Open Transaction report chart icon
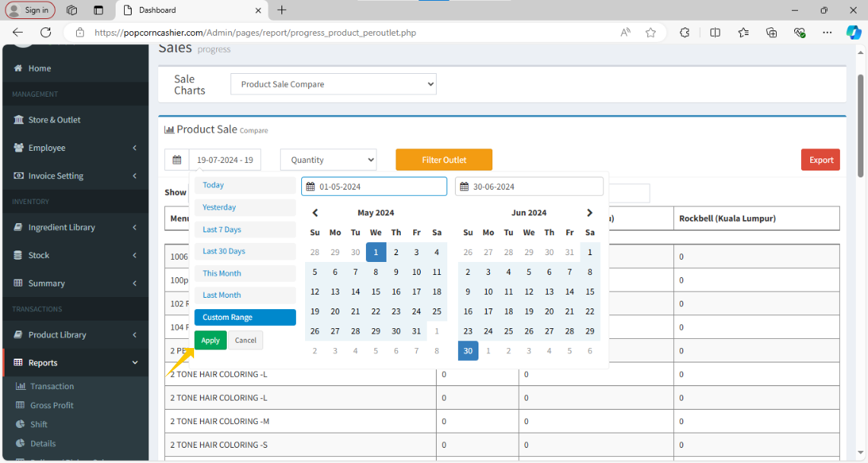 [21, 386]
